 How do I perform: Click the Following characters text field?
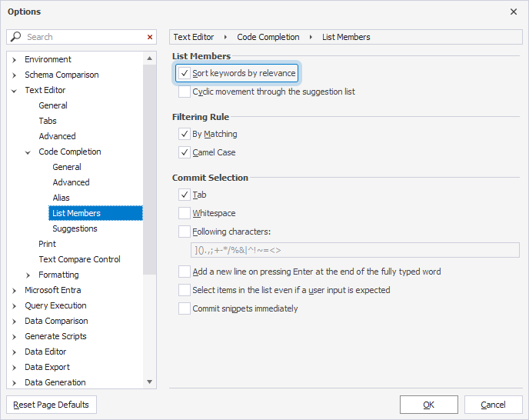[x=354, y=250]
